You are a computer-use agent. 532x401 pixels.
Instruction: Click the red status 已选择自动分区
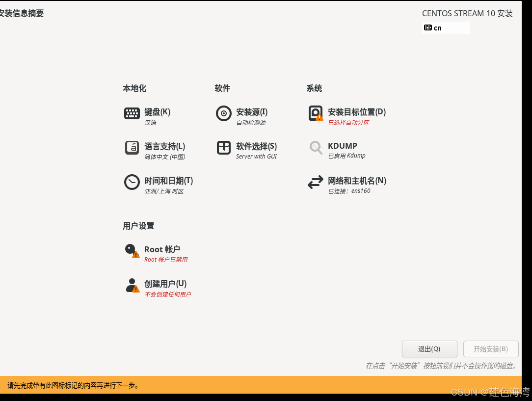348,123
